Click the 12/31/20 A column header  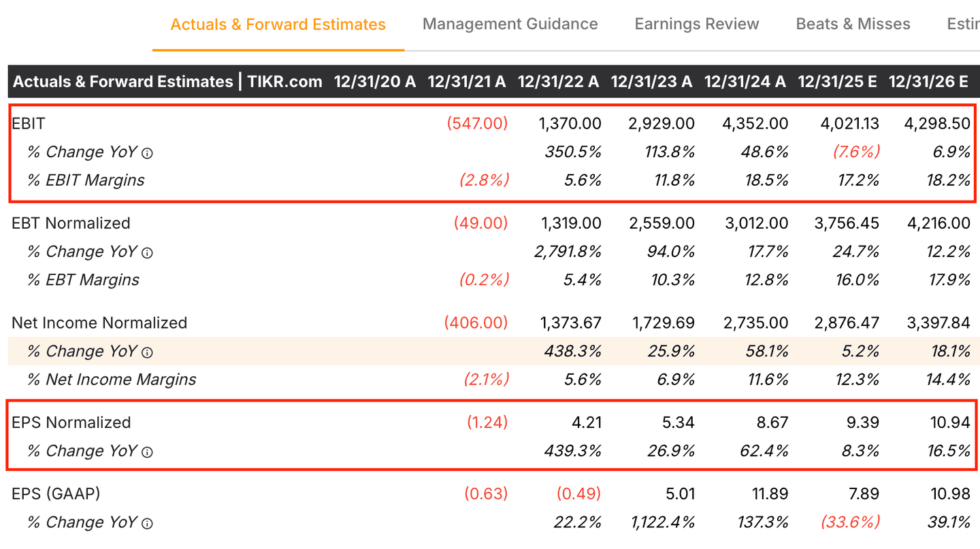[374, 82]
